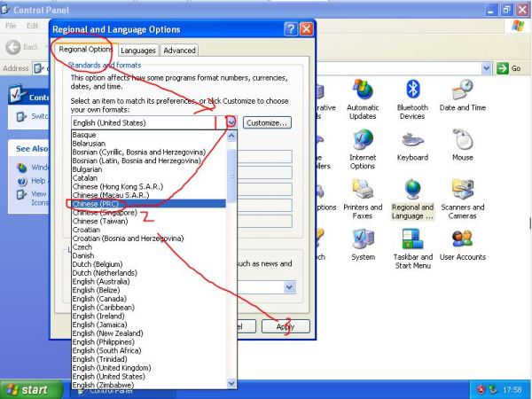This screenshot has height=399, width=532.
Task: Click the system clock showing 17:58
Action: tap(512, 389)
